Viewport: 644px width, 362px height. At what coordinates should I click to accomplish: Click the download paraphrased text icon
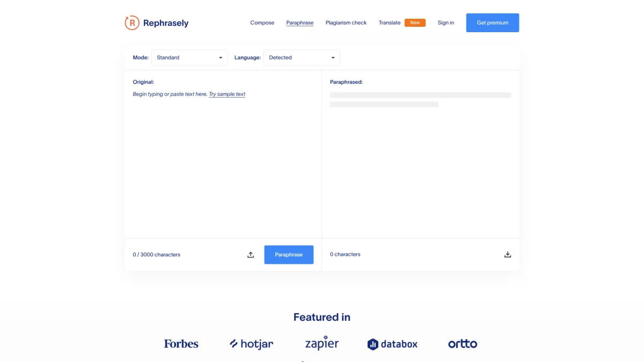click(508, 255)
